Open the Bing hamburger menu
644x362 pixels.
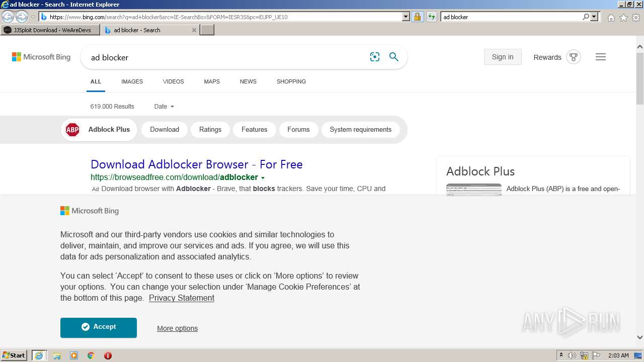tap(601, 57)
